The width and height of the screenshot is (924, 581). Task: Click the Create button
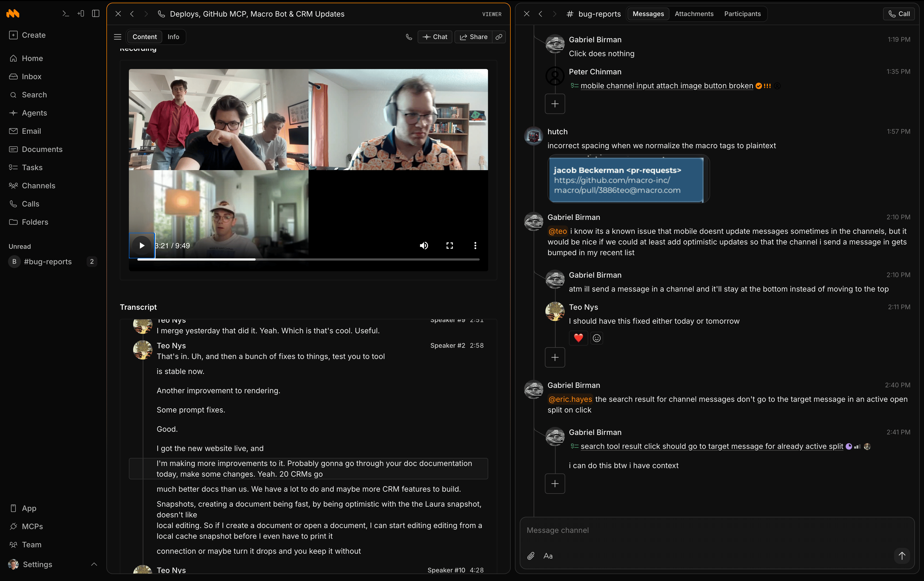[27, 35]
